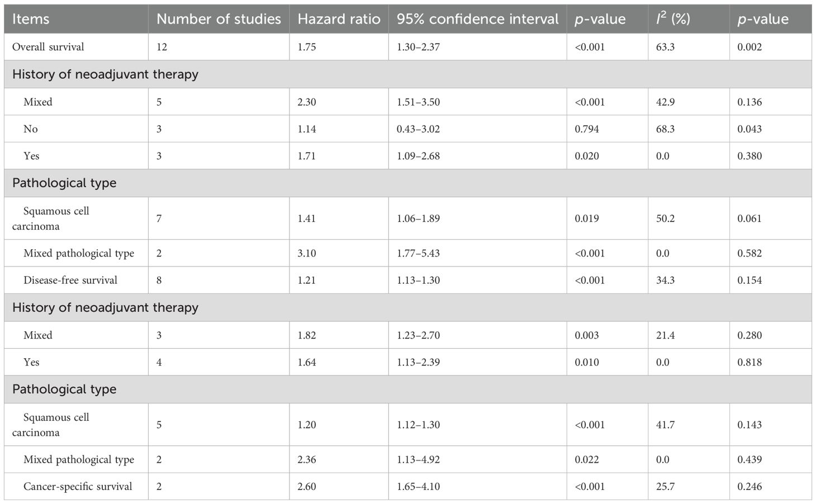Click the p-value cell showing 0.794
This screenshot has width=816, height=504.
(587, 129)
